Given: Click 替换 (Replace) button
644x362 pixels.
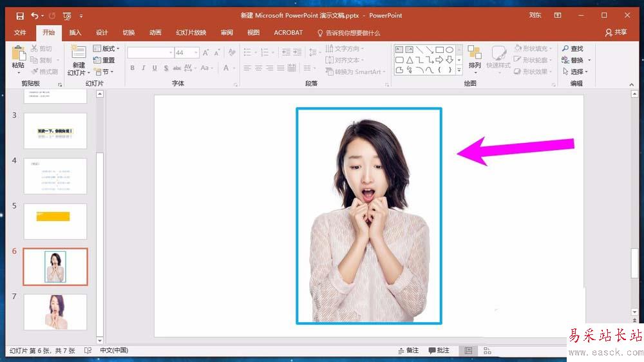Looking at the screenshot, I should (576, 60).
